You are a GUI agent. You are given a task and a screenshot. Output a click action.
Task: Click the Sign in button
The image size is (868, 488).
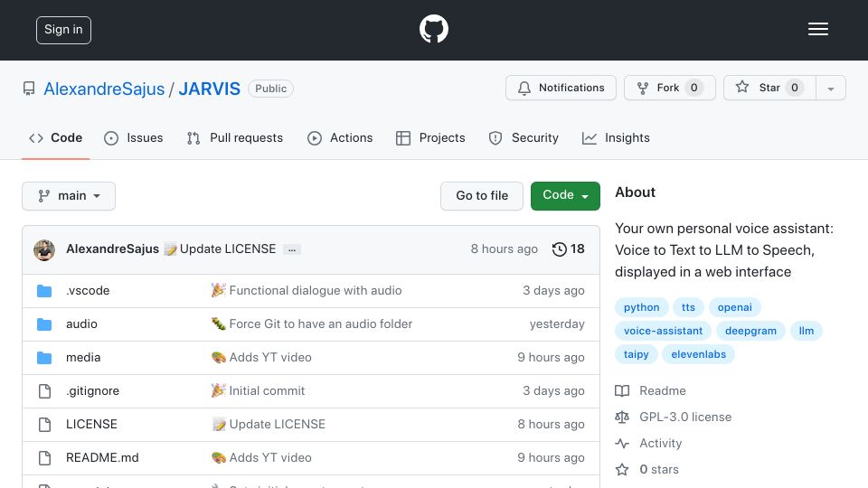[63, 30]
